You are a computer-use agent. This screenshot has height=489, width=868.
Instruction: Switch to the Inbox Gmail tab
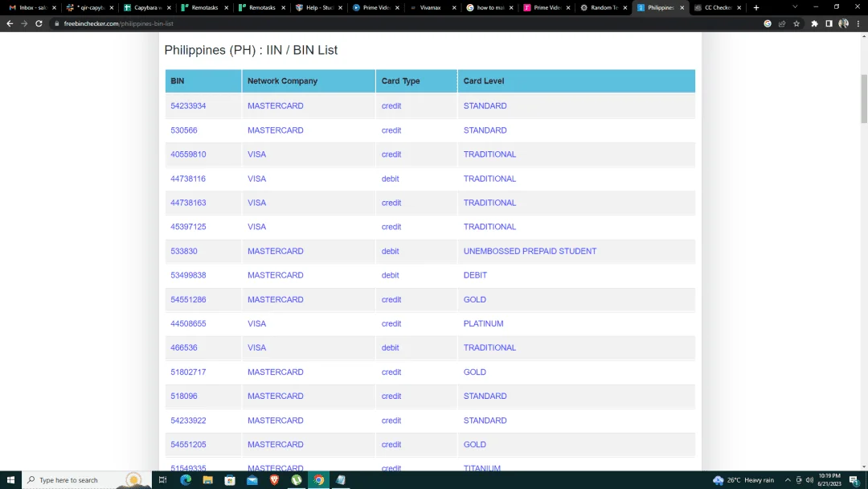[32, 8]
